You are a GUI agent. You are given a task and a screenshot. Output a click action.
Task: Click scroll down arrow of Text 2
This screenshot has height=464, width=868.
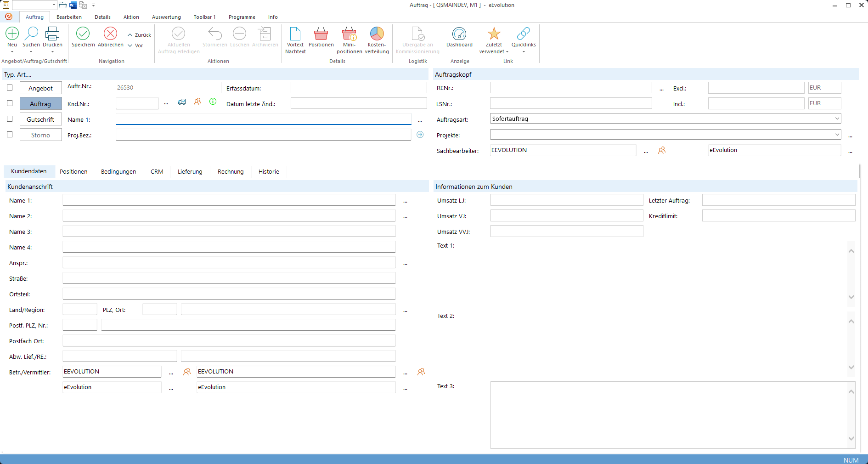coord(851,367)
